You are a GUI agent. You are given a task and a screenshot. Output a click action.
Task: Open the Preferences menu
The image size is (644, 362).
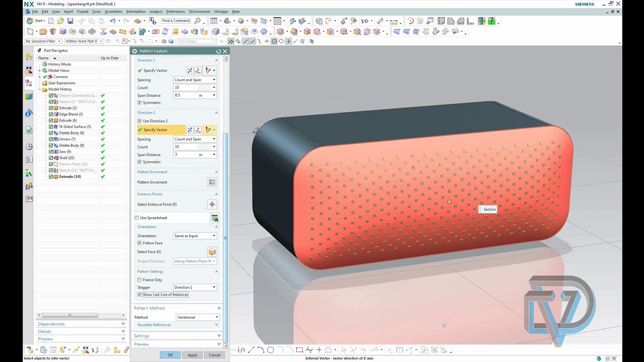click(176, 11)
